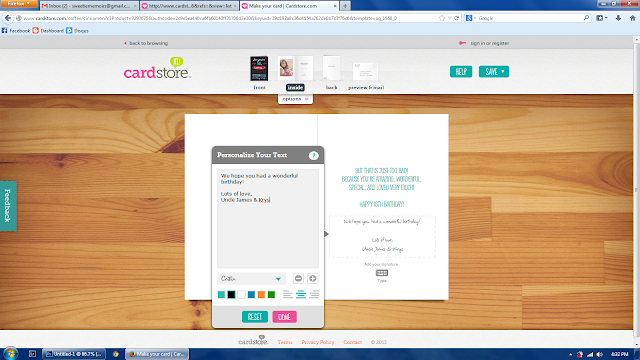Viewport: 640px width, 360px height.
Task: Click the Google search field
Action: pyautogui.click(x=529, y=18)
